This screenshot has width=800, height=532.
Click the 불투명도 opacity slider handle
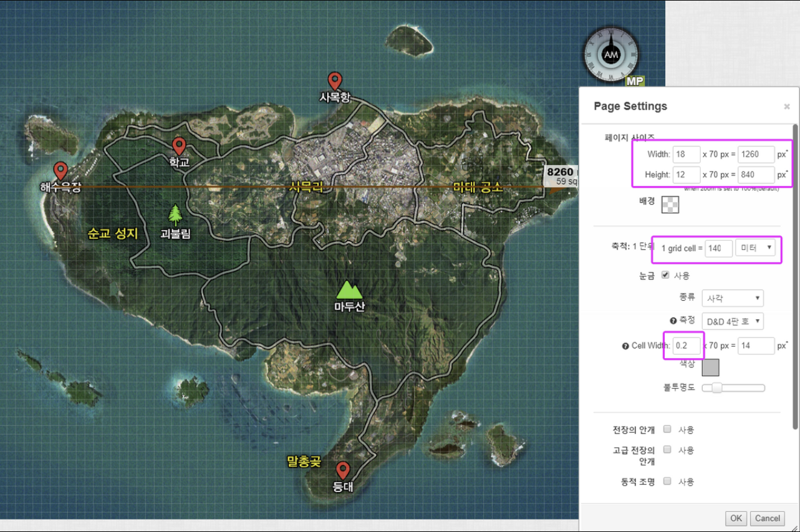click(717, 388)
